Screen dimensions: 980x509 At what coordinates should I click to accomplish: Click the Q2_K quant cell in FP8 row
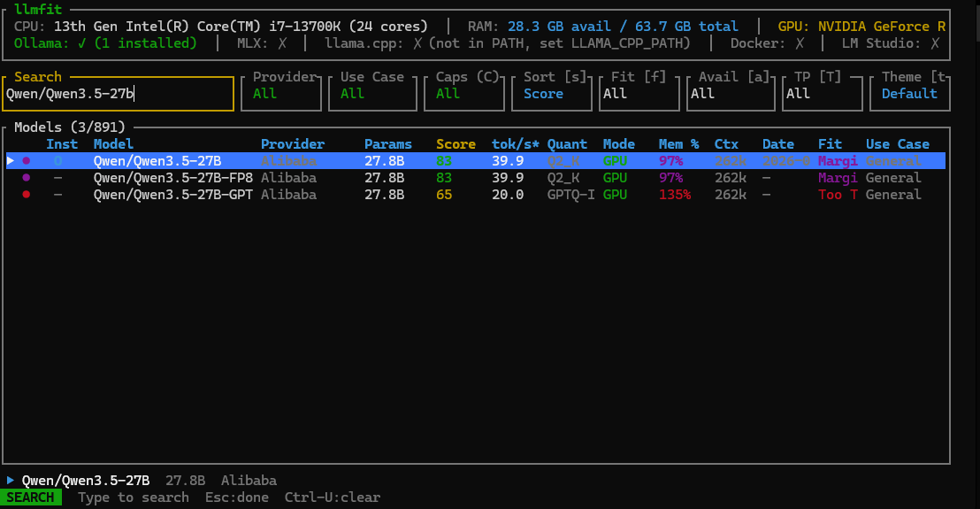coord(563,178)
